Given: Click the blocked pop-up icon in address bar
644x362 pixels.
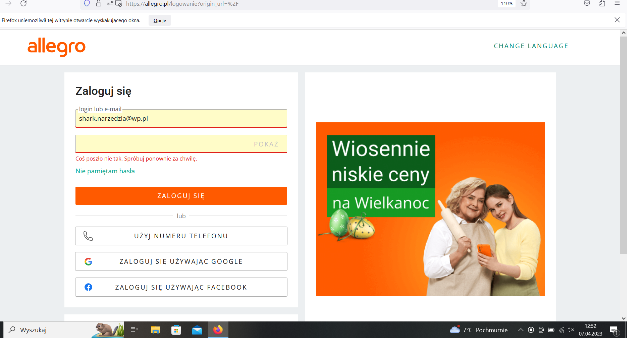Looking at the screenshot, I should [119, 4].
